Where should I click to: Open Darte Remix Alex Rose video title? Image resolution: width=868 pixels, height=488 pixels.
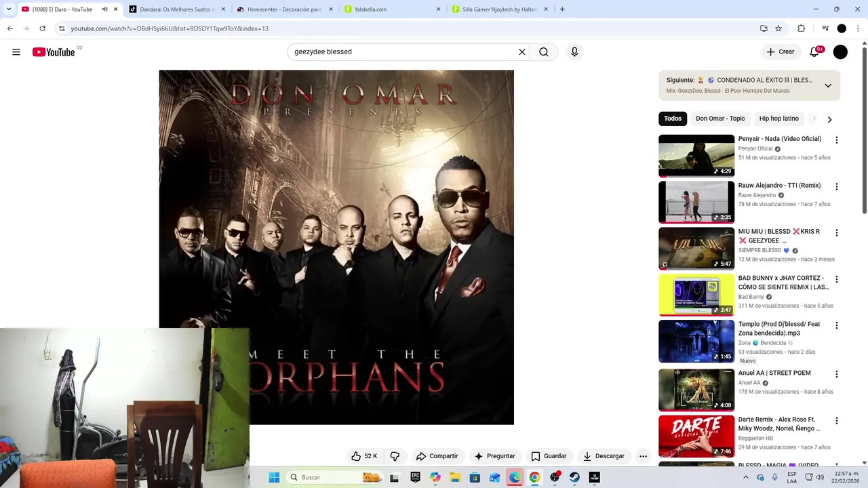tap(780, 424)
